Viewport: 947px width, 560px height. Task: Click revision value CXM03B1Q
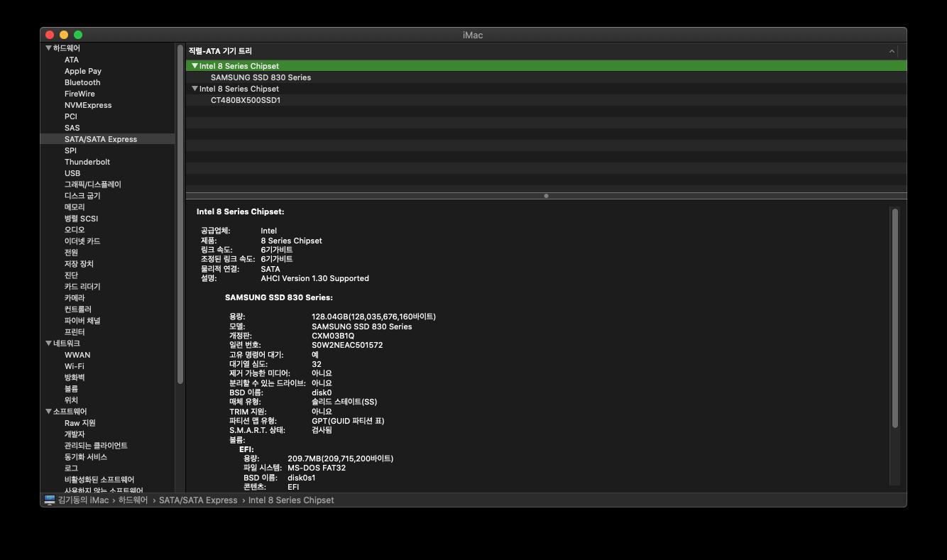[333, 336]
